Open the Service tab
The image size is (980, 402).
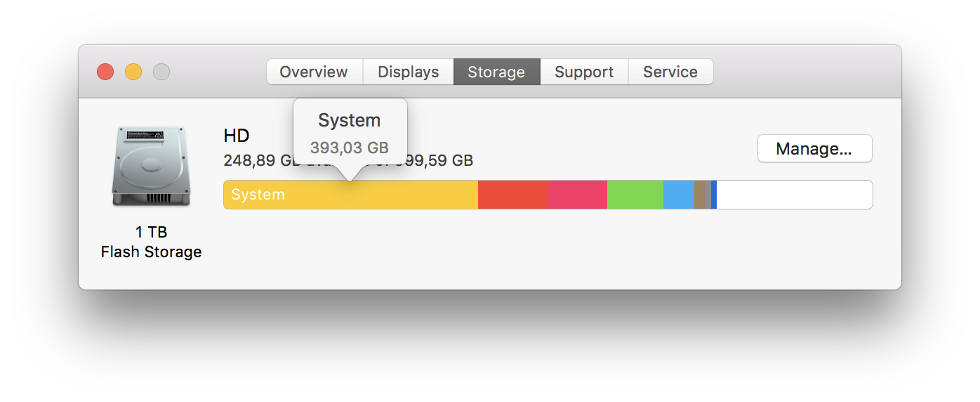click(670, 72)
